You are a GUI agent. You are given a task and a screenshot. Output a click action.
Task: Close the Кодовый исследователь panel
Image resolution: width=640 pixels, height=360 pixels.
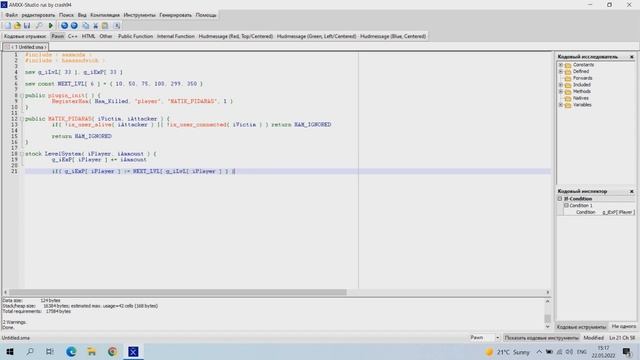click(x=632, y=57)
